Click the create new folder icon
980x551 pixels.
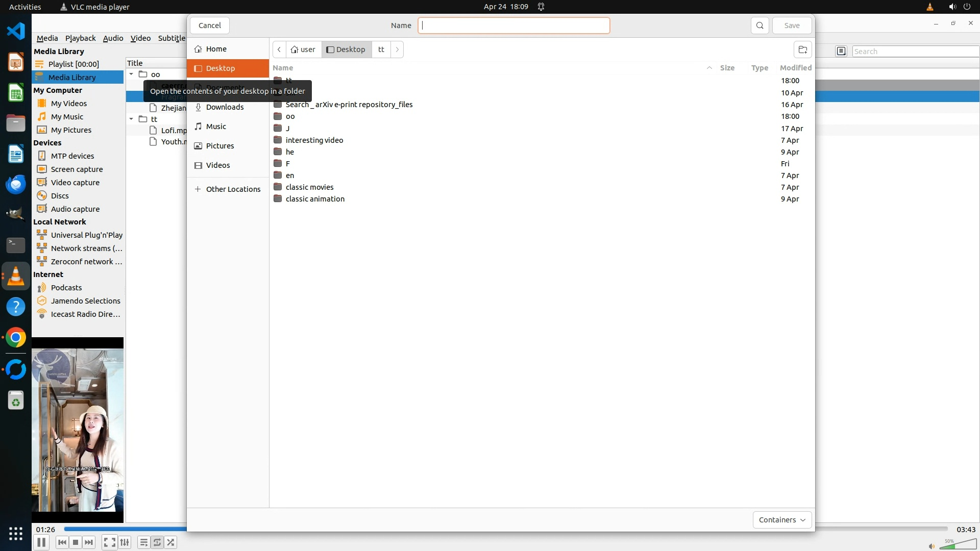802,49
